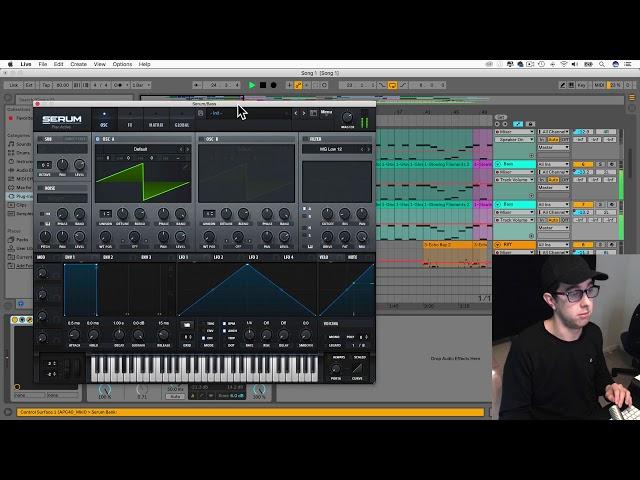Select the LFO 4 tab in Serum
Screen dimensions: 640x480
point(288,257)
